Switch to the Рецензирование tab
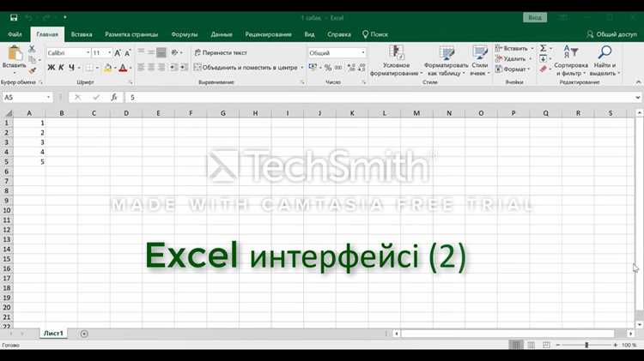The height and width of the screenshot is (361, 644). 268,34
